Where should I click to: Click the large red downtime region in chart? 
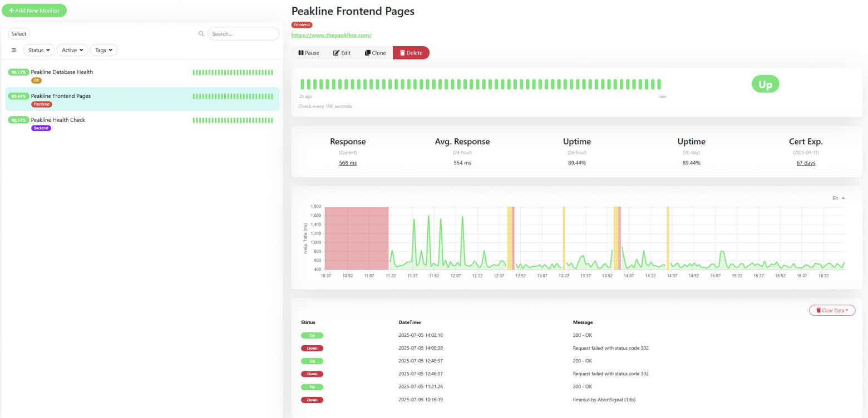[356, 238]
